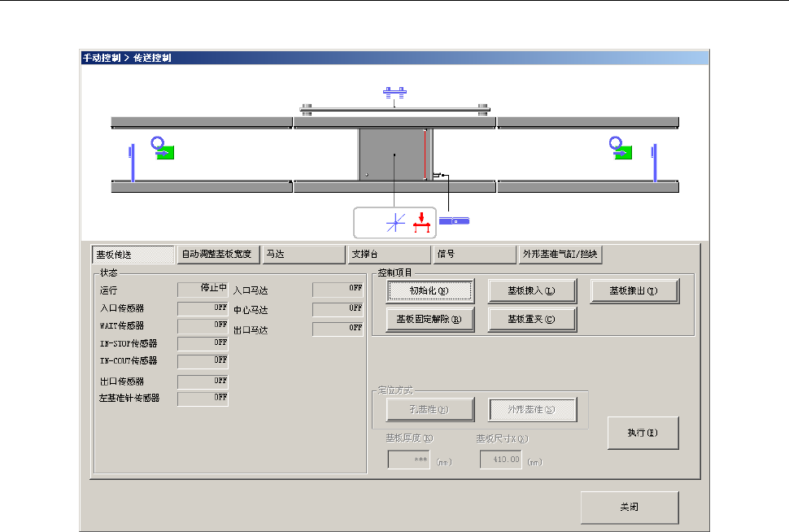Viewport: 789px width, 532px height.
Task: Switch to the 自动调整基板宽度 tab
Action: tap(218, 254)
